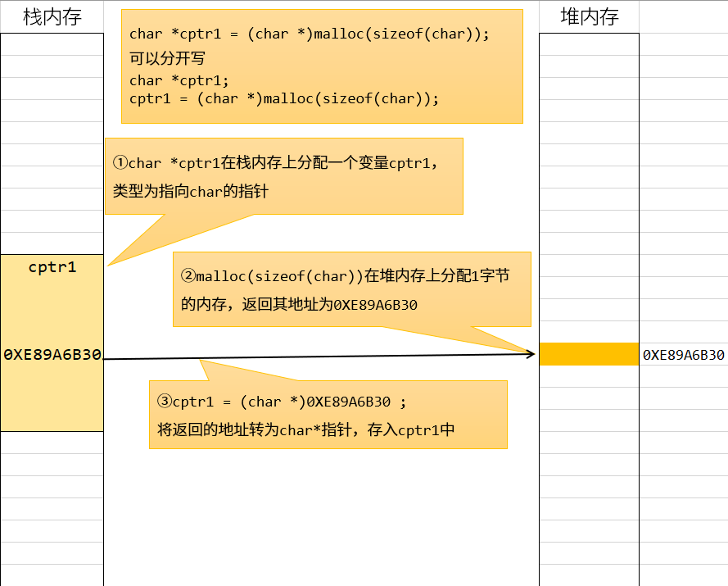Click empty stack column area below cptr1 box

pos(52,508)
